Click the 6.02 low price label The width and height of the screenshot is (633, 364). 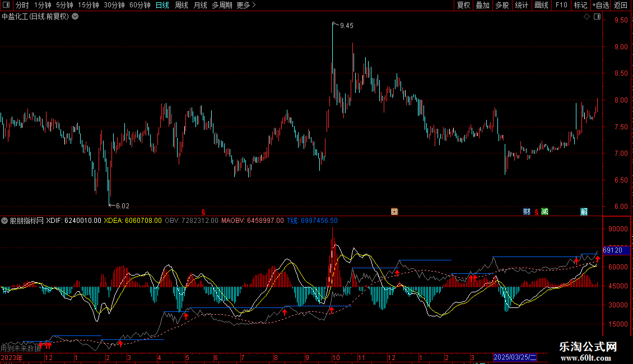[123, 206]
